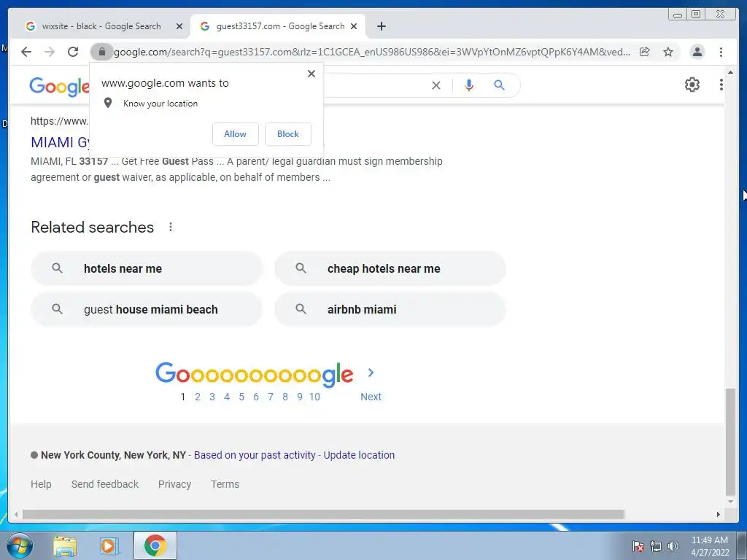Open Google quick settings gear

tap(692, 85)
